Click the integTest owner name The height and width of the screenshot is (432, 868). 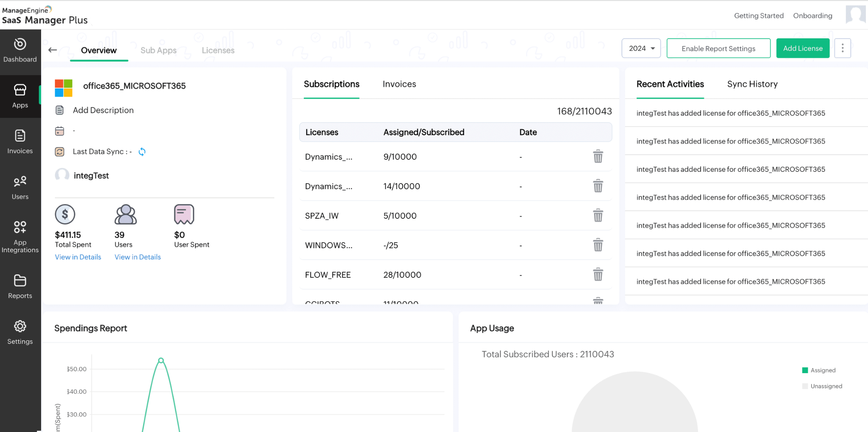click(x=91, y=176)
